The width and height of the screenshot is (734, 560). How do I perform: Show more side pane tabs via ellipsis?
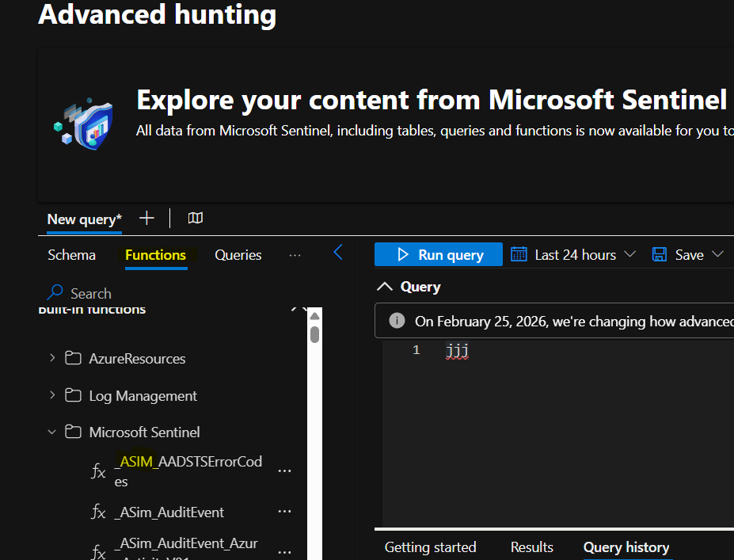295,255
